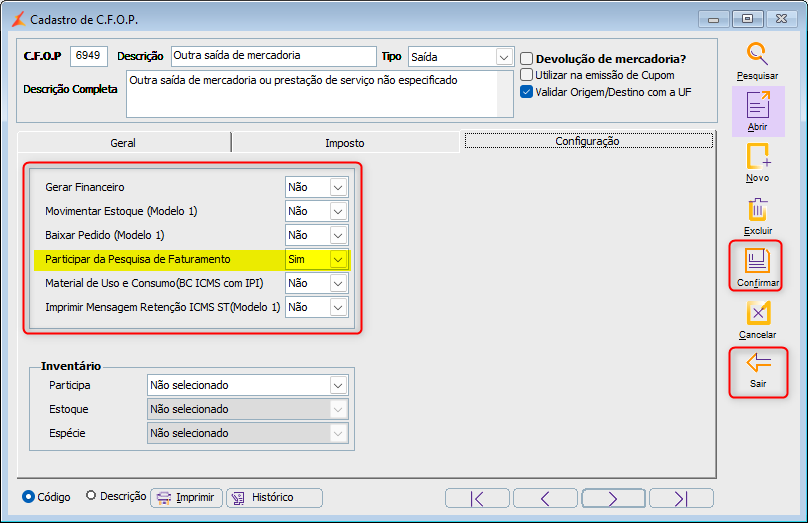
Task: Jump to the first record arrow
Action: pyautogui.click(x=477, y=498)
